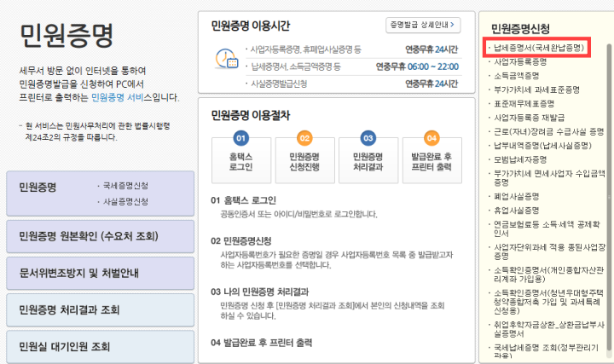
Task: Click large 민원증명 page title
Action: pos(67,35)
